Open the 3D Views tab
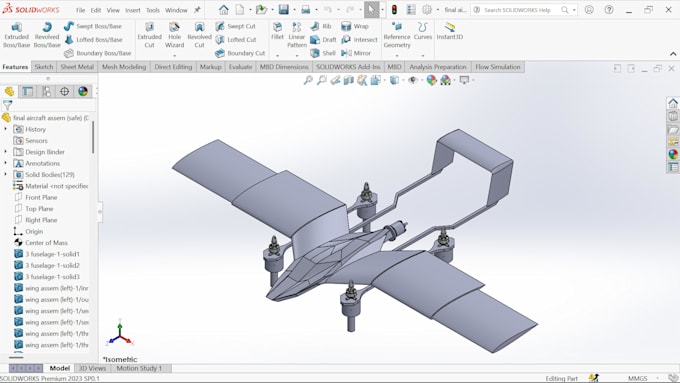680x383 pixels. tap(92, 368)
